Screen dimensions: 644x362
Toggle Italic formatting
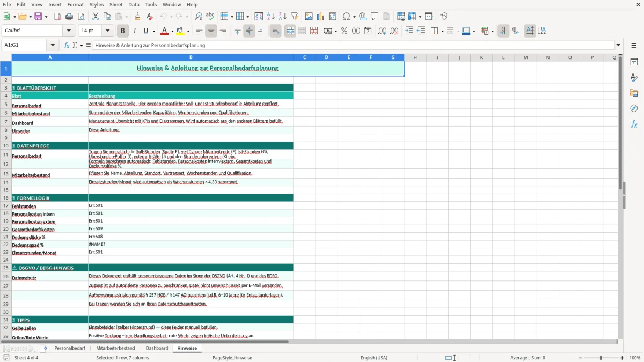click(x=134, y=31)
